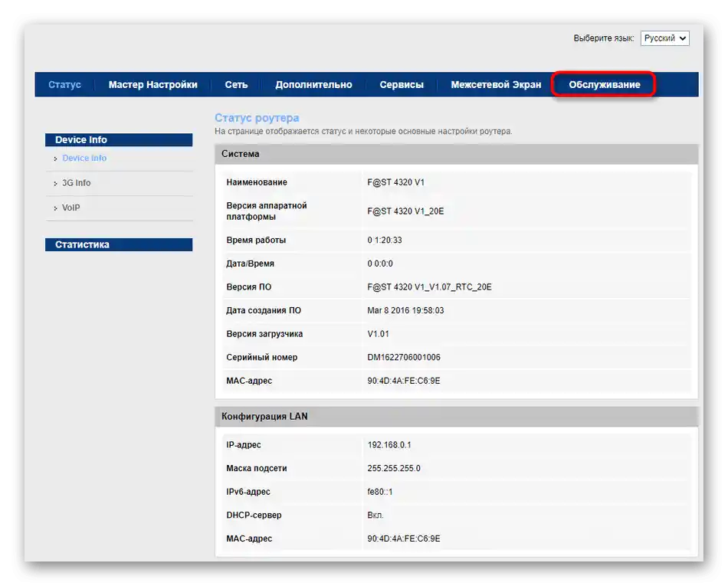728x586 pixels.
Task: Open the 3G Info sidebar link
Action: [x=76, y=183]
